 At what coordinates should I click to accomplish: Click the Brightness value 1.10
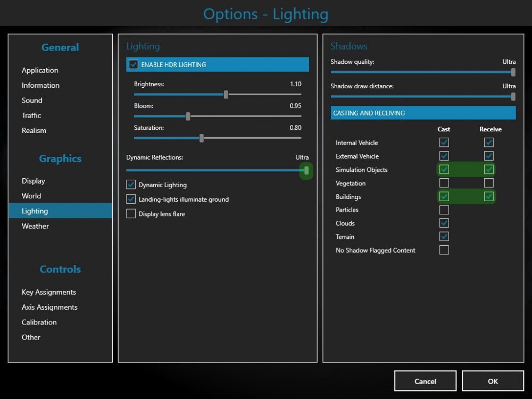click(x=295, y=84)
